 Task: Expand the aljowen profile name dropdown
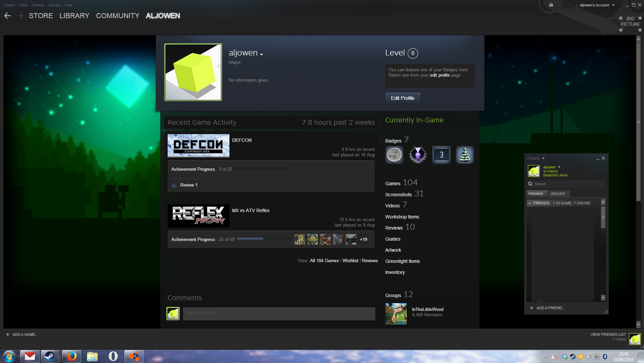tap(261, 54)
